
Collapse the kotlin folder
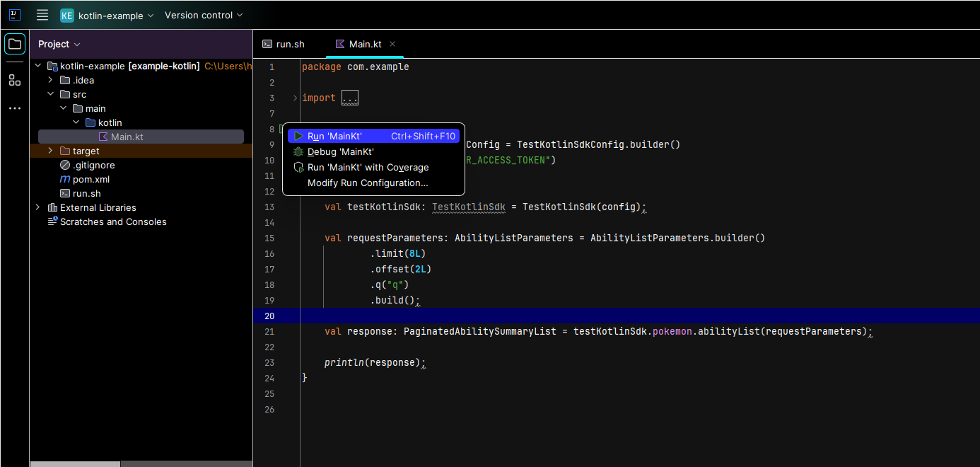coord(76,122)
